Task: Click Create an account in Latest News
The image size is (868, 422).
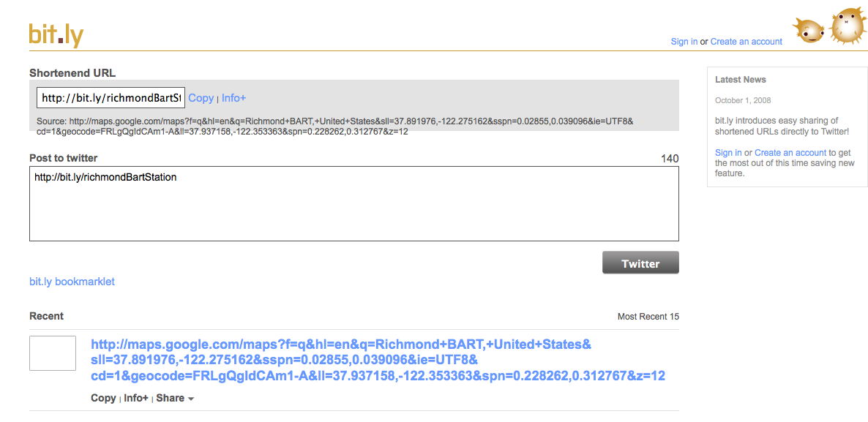Action: [x=790, y=153]
